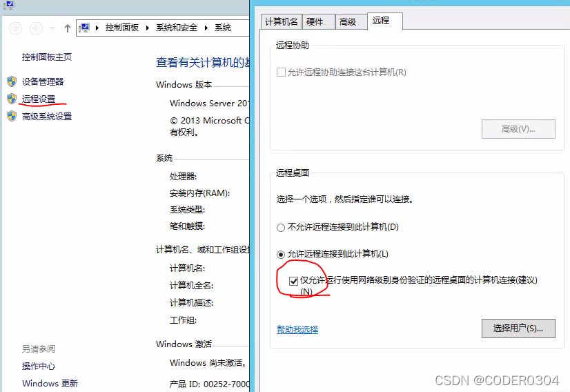
Task: Open 高级系统设置 from the left sidebar
Action: (47, 117)
